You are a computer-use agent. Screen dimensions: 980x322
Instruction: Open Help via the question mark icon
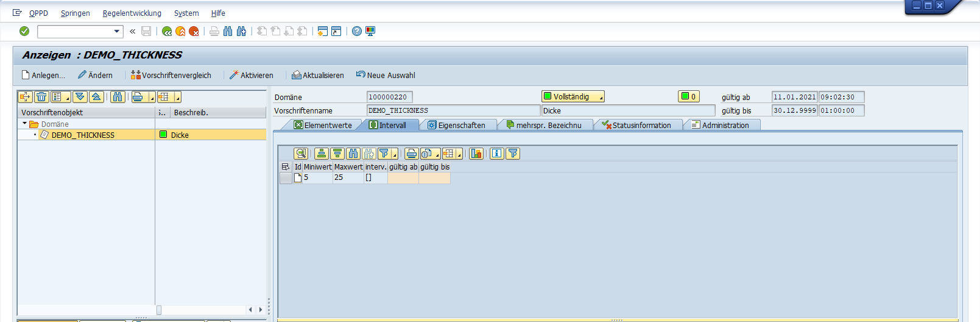click(x=357, y=31)
